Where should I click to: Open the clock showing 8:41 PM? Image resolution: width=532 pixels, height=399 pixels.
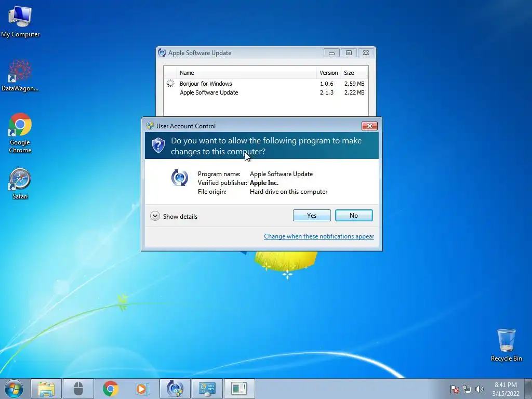point(506,385)
